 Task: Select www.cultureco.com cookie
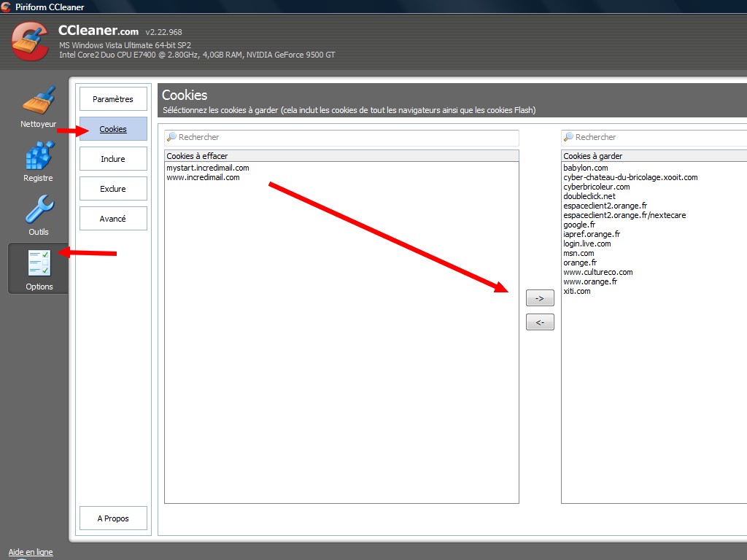click(x=598, y=273)
